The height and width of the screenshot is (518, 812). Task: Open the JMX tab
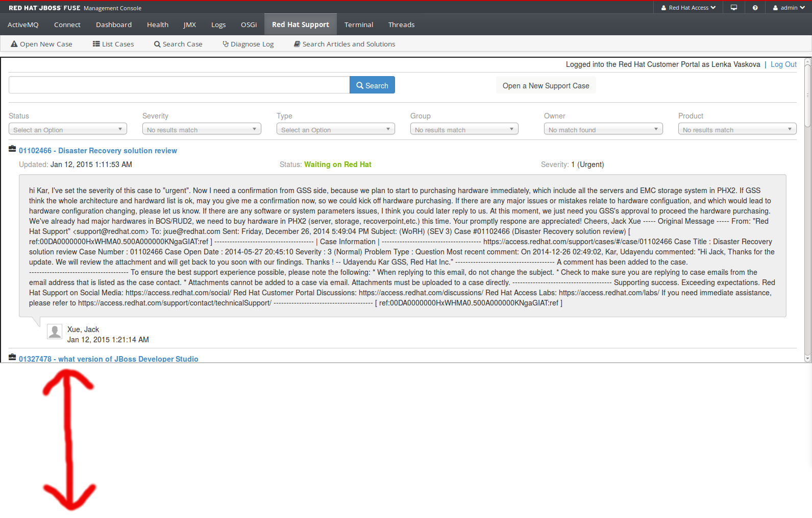click(x=190, y=25)
